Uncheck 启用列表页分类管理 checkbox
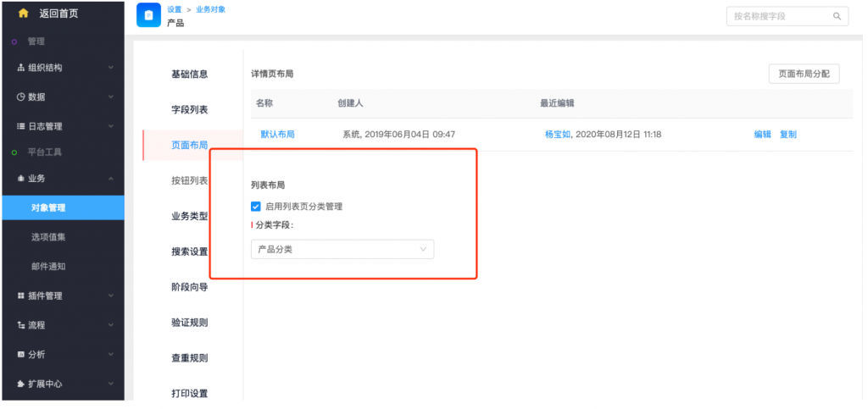This screenshot has width=868, height=409. click(256, 206)
